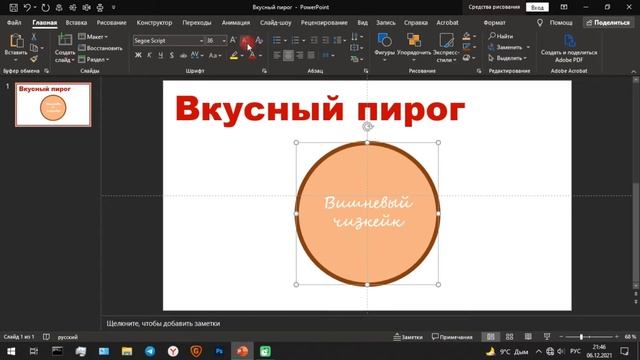Screen dimensions: 640x360
Task: Switch to slide sorter view icon
Action: click(x=509, y=337)
